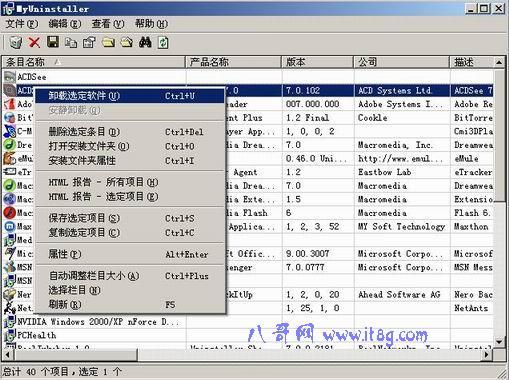Viewport: 509px width, 380px height.
Task: Click the vertical scrollbar up arrow
Action: [499, 62]
